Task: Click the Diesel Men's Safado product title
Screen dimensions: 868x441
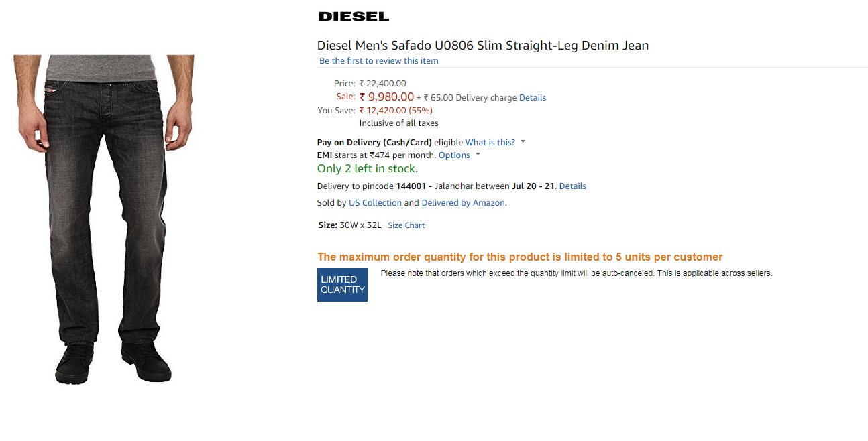Action: pyautogui.click(x=482, y=46)
